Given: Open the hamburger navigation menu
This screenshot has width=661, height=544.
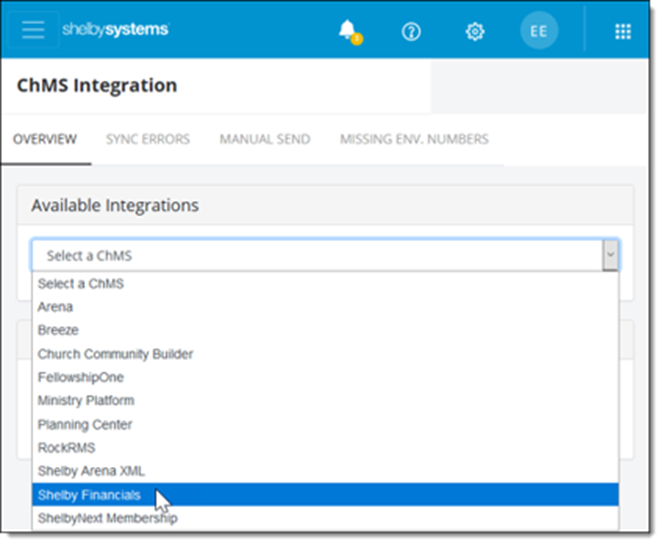Looking at the screenshot, I should point(33,29).
